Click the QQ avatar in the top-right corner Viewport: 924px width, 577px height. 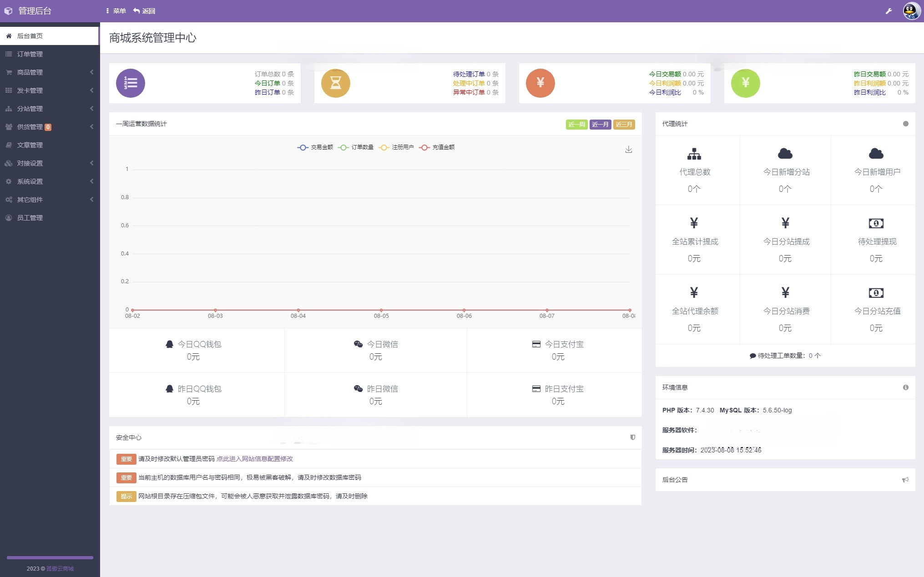click(911, 10)
